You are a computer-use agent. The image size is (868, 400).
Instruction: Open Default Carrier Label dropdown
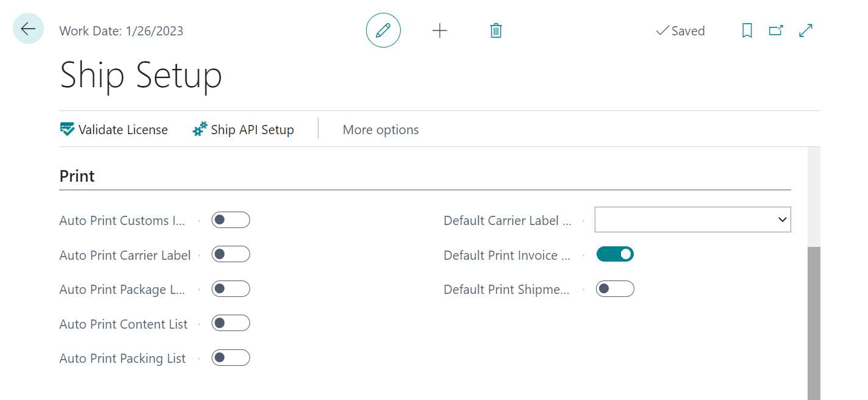point(692,220)
